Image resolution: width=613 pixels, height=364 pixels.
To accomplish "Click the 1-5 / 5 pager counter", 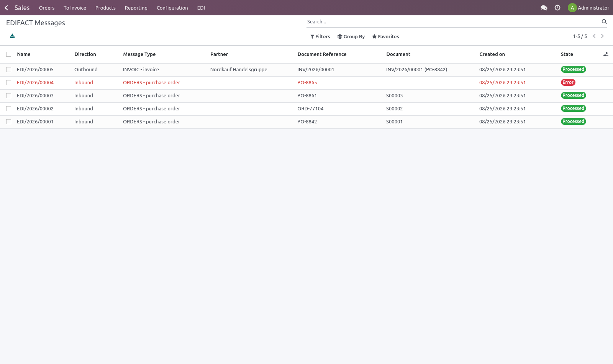I will 580,36.
